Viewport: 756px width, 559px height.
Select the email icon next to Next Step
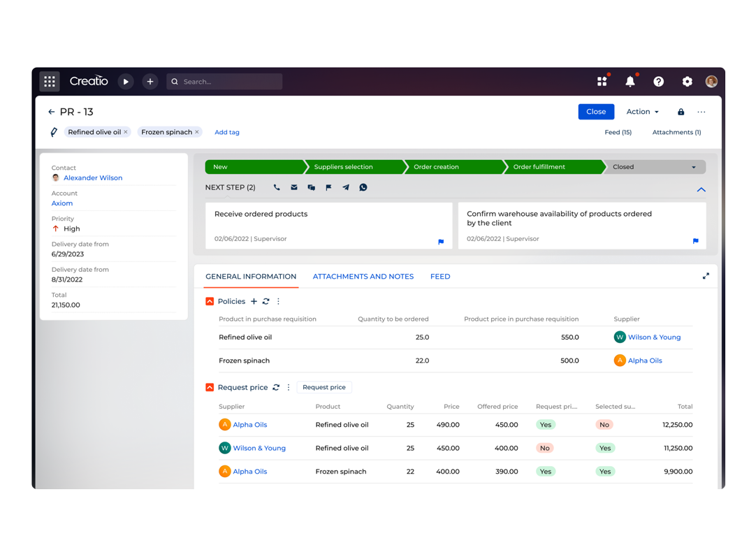pyautogui.click(x=293, y=187)
